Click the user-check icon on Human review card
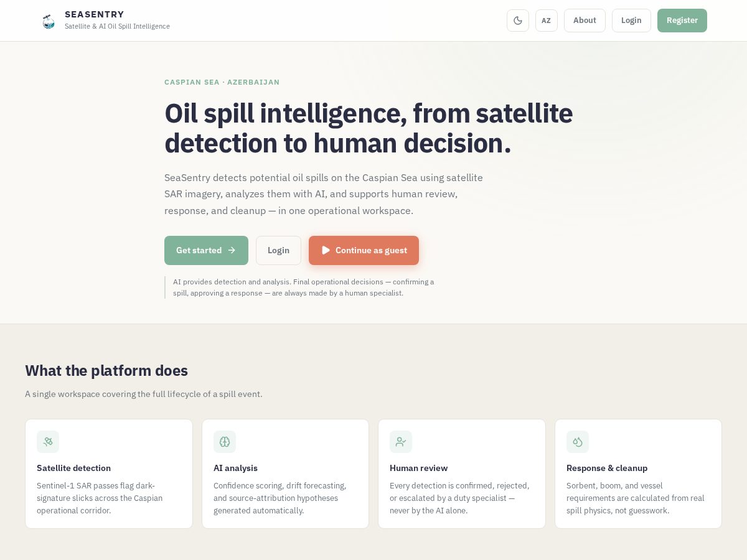 (401, 442)
